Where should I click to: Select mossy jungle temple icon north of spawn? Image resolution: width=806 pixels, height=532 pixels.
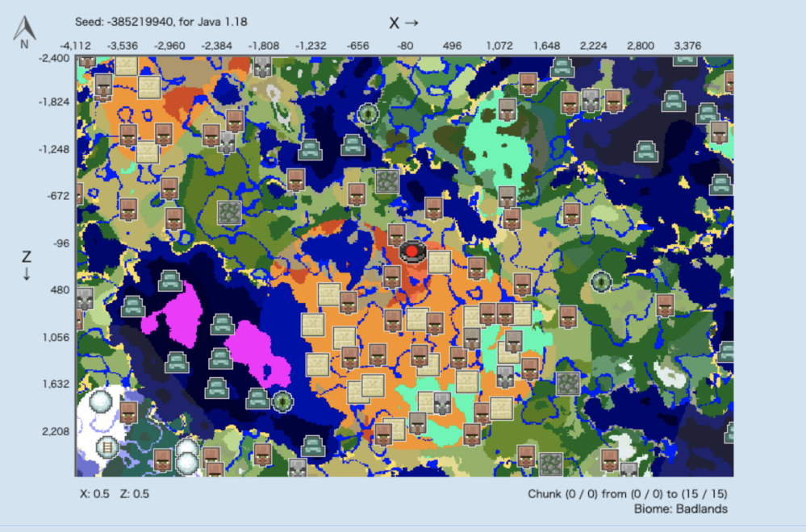click(387, 181)
